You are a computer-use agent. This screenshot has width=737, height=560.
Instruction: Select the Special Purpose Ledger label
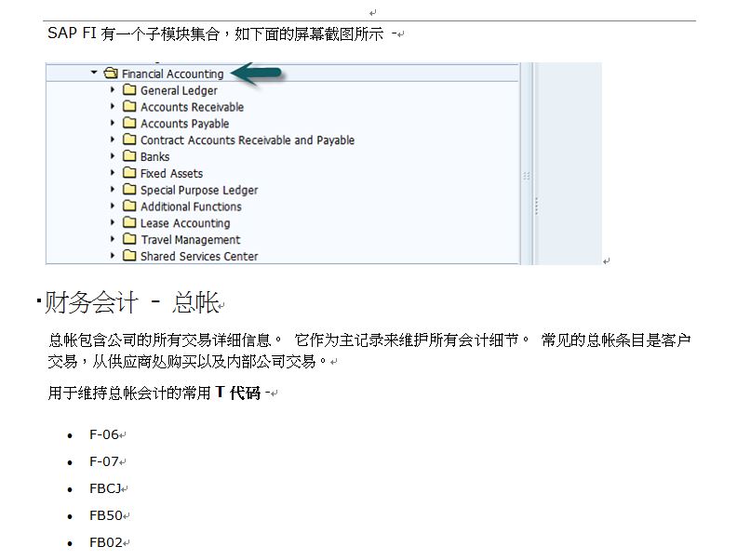coord(199,190)
